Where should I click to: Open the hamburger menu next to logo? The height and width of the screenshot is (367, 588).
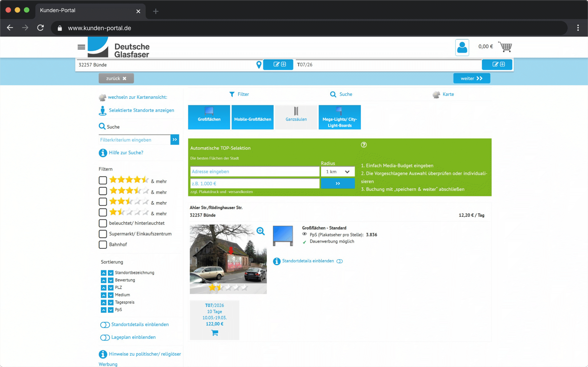[x=81, y=47]
